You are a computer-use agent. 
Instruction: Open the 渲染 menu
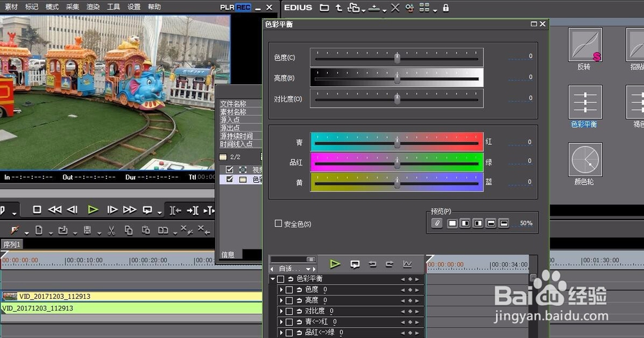click(x=93, y=6)
